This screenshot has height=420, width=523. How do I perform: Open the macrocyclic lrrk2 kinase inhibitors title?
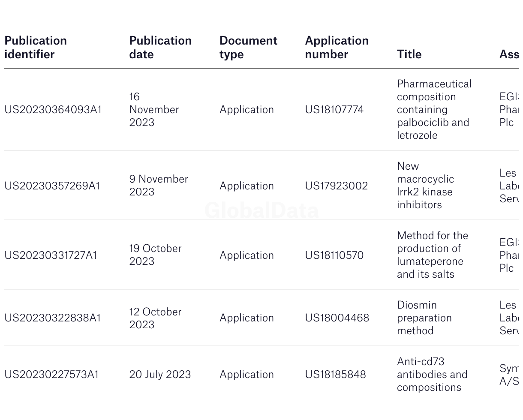click(x=425, y=186)
